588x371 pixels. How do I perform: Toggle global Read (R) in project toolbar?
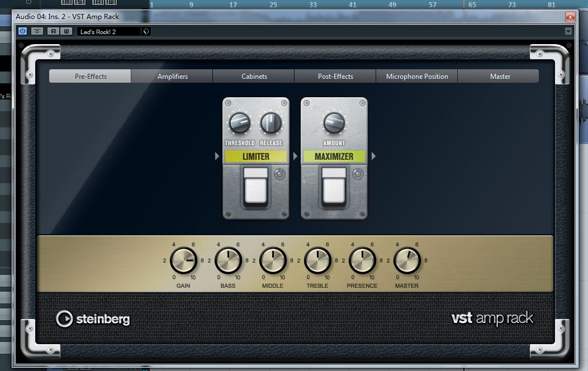pyautogui.click(x=98, y=2)
